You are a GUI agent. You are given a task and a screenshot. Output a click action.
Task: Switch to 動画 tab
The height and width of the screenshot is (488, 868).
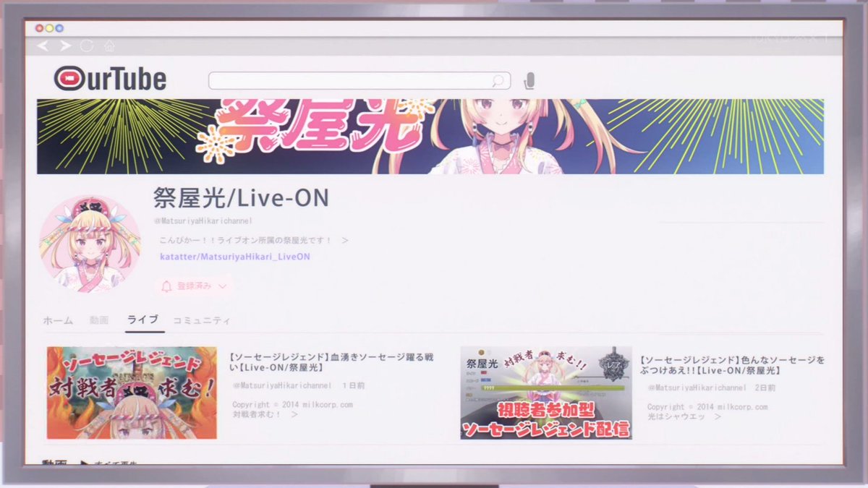(x=99, y=320)
